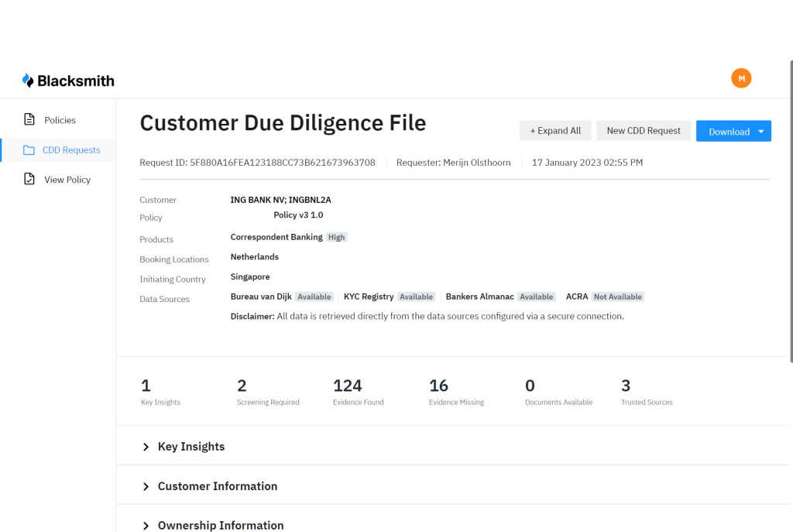Open the Policies sidebar item
Viewport: 793px width, 532px height.
coord(60,120)
